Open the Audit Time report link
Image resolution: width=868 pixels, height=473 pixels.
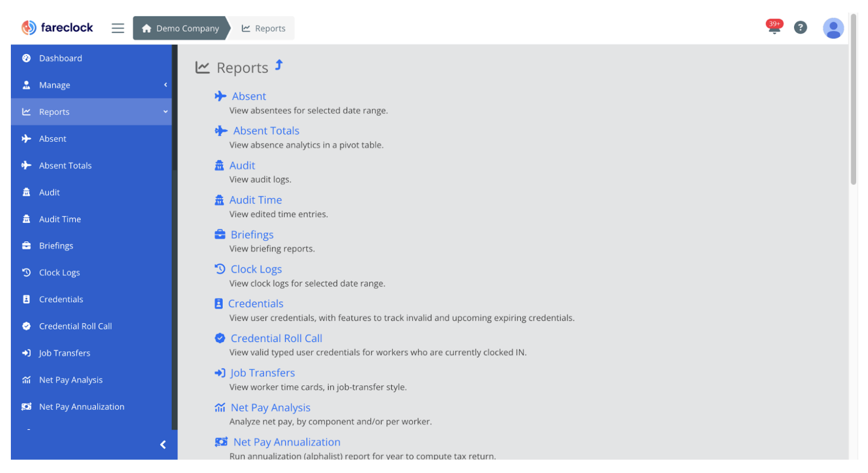pos(255,200)
